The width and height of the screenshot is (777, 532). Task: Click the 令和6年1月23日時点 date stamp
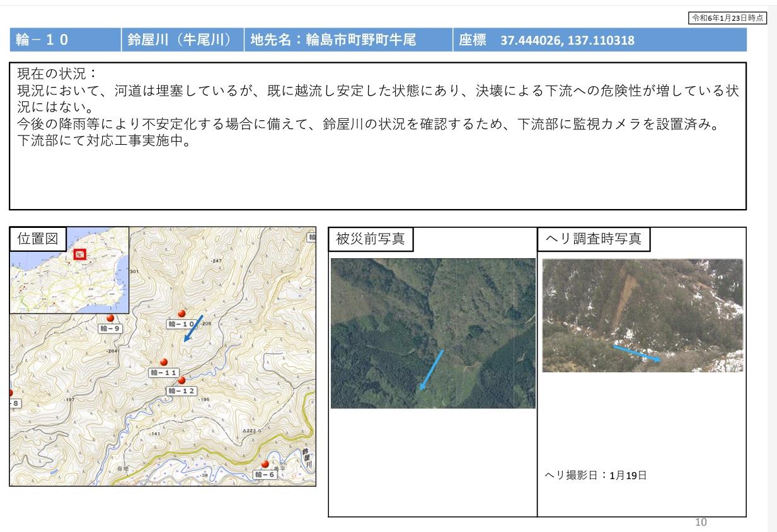[727, 18]
